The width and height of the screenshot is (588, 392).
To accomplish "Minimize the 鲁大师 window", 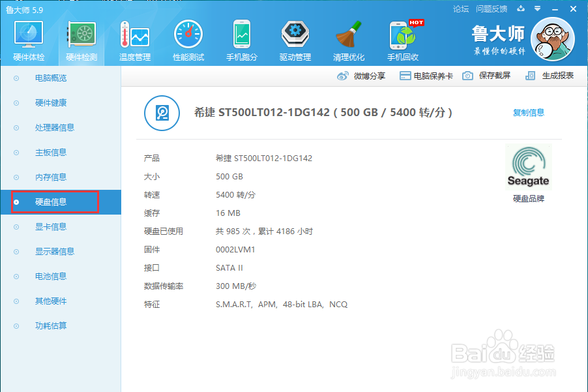I will pos(555,9).
